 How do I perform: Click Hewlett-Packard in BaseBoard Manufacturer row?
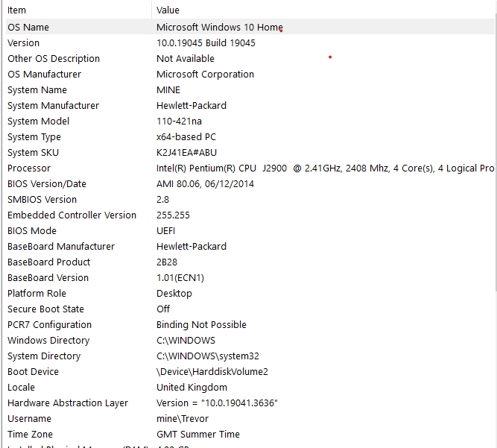click(x=191, y=246)
